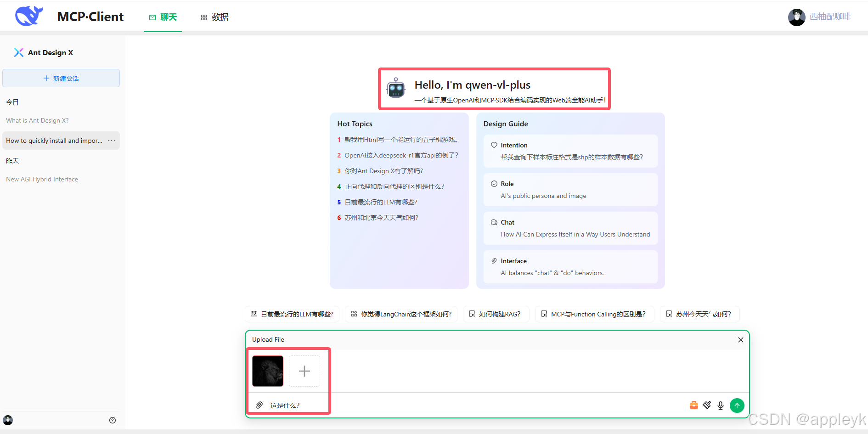The height and width of the screenshot is (434, 868).
Task: Click the ruler-pencil tools icon
Action: coord(707,405)
